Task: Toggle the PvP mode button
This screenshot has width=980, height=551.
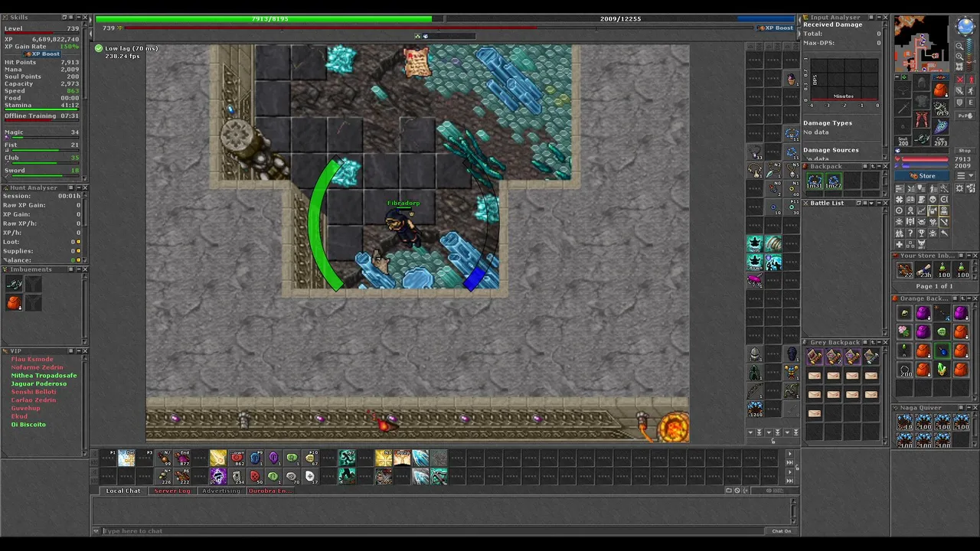Action: [965, 116]
